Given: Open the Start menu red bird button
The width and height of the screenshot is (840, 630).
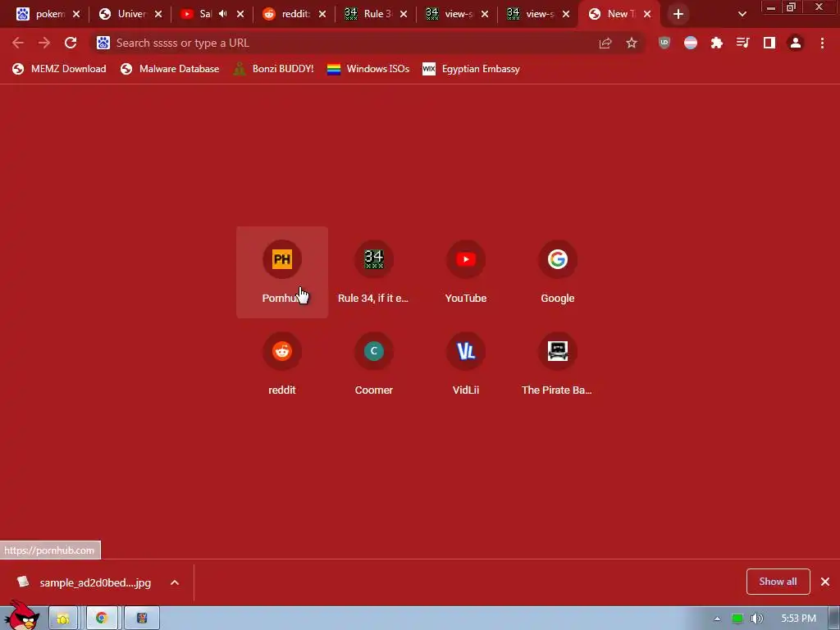Looking at the screenshot, I should click(22, 616).
